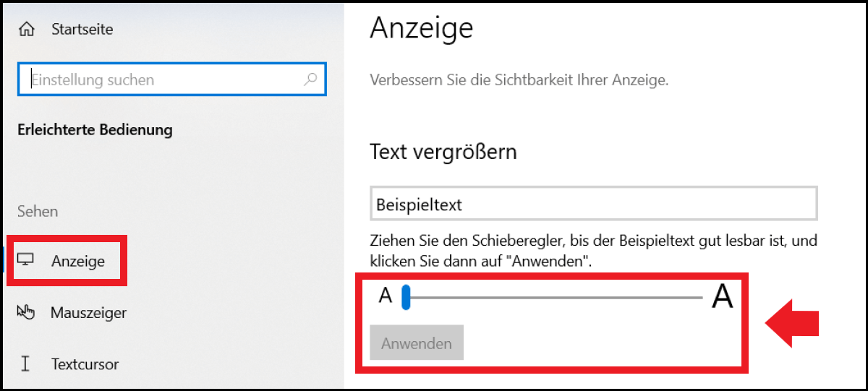The image size is (868, 391).
Task: Click the Startseite home icon
Action: click(27, 30)
